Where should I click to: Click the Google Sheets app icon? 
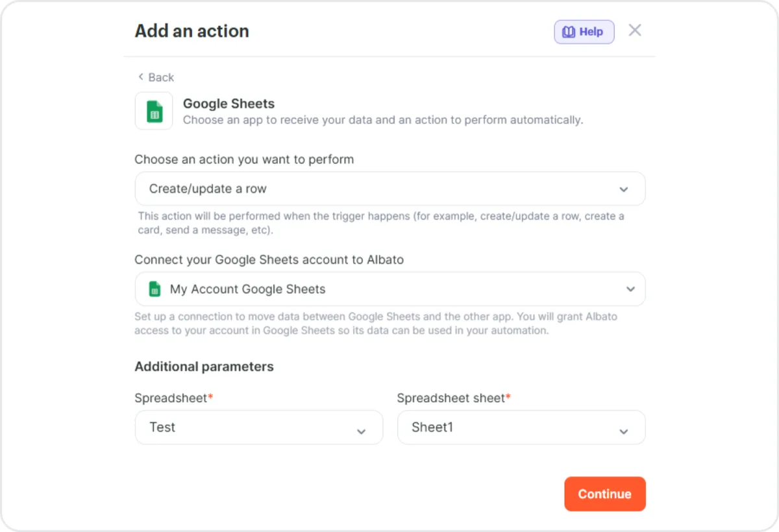[x=154, y=111]
